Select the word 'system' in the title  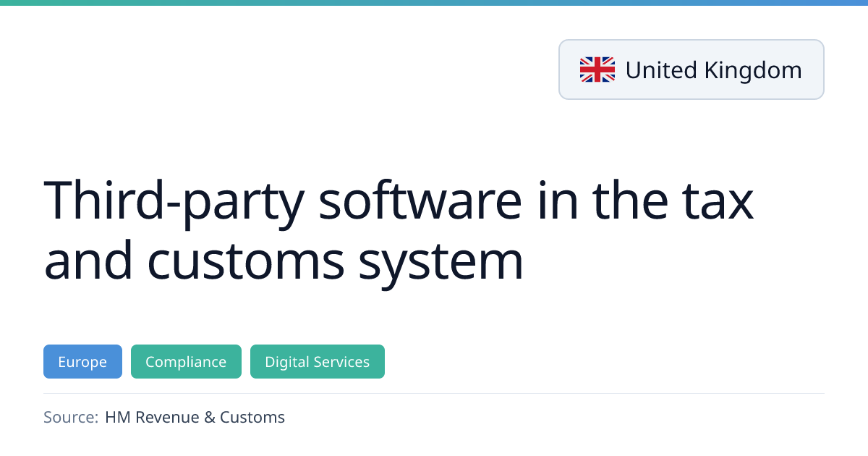tap(440, 261)
